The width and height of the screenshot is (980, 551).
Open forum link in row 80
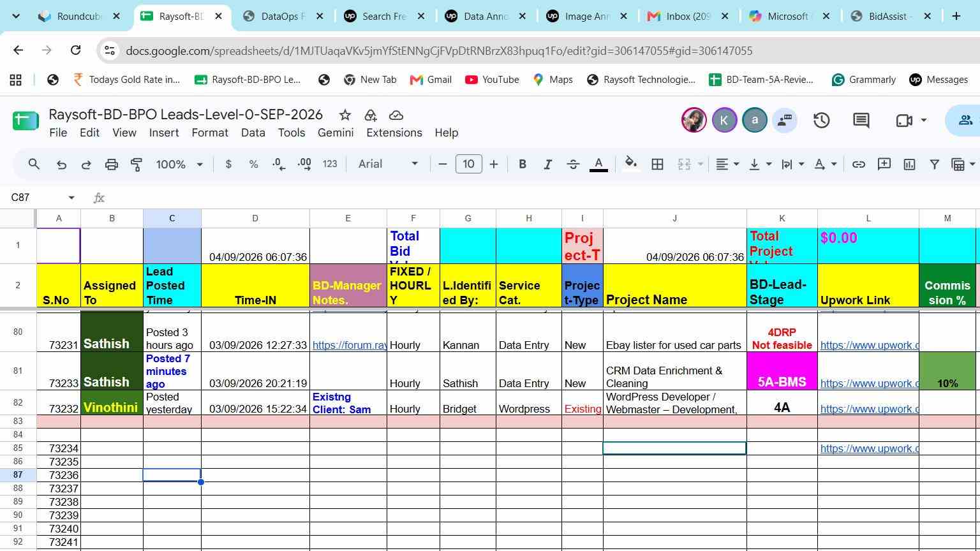click(x=349, y=345)
